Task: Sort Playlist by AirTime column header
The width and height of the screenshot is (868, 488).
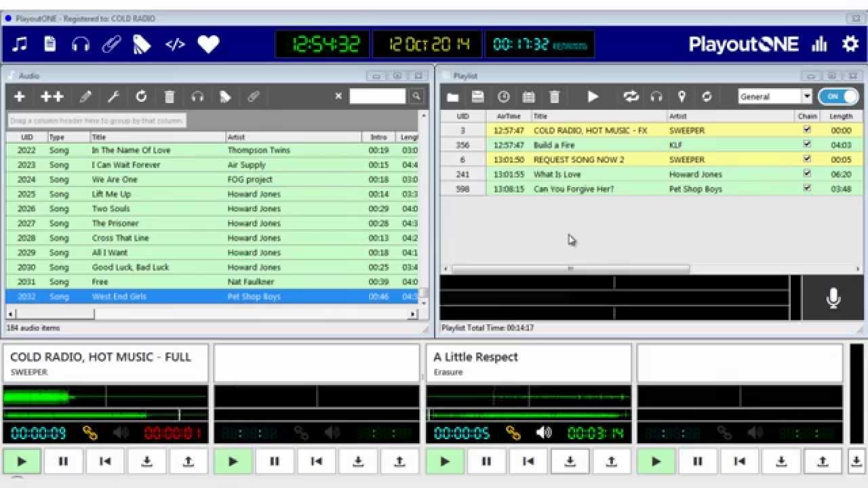Action: pyautogui.click(x=509, y=117)
